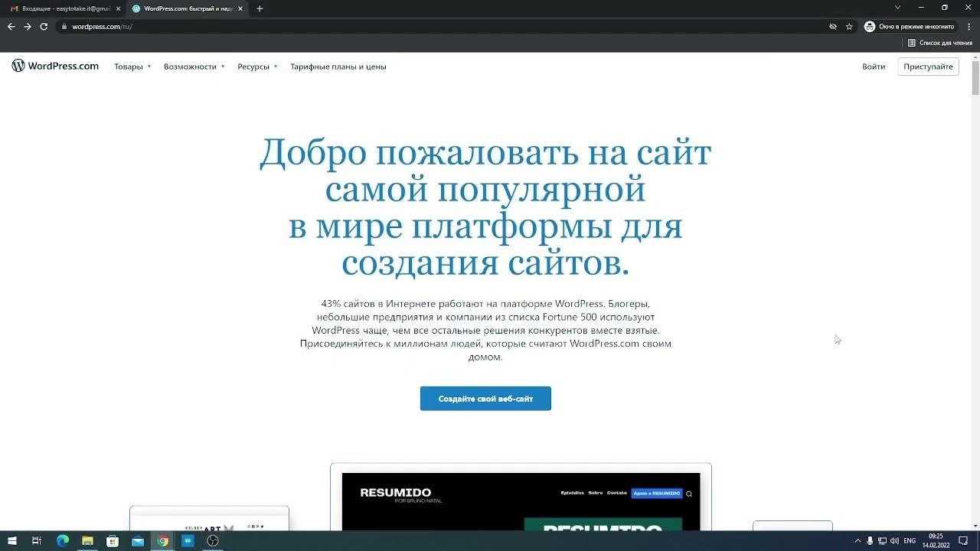The image size is (980, 551).
Task: Open File Explorer from taskbar
Action: pyautogui.click(x=87, y=541)
